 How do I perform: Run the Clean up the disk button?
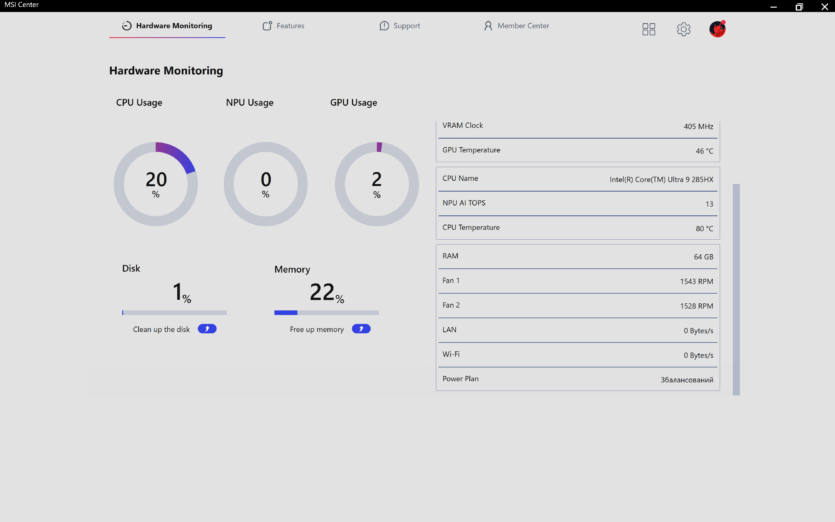pyautogui.click(x=207, y=329)
